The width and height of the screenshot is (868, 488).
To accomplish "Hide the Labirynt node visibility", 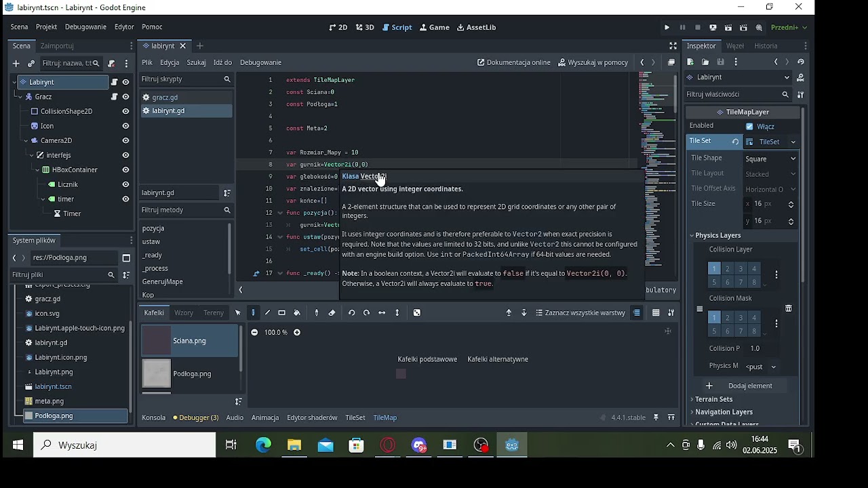I will pos(125,82).
